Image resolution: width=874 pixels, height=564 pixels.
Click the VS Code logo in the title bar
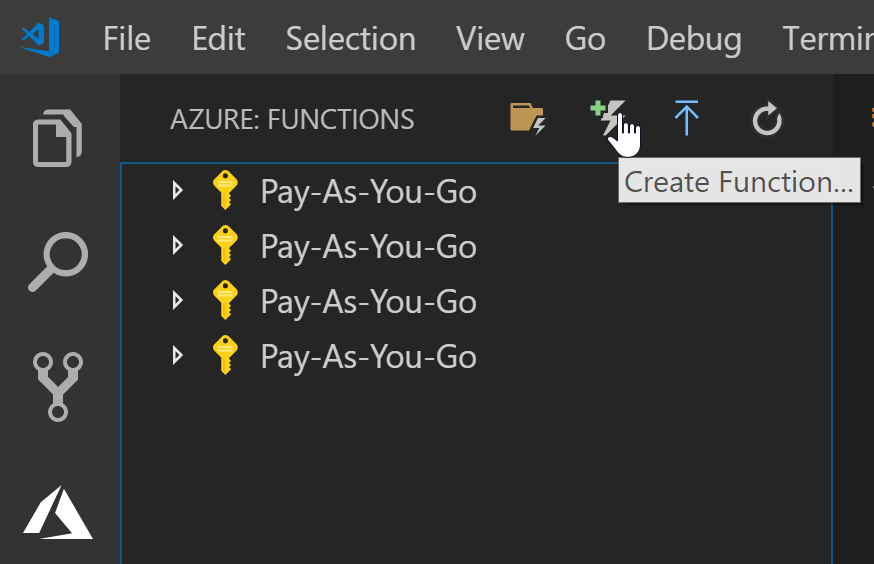point(40,37)
